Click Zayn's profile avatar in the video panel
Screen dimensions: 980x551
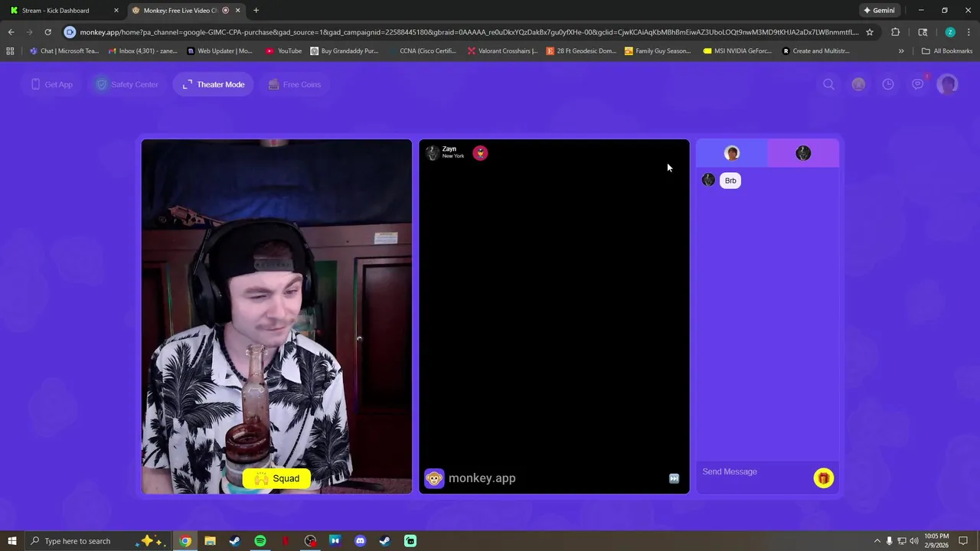[433, 153]
